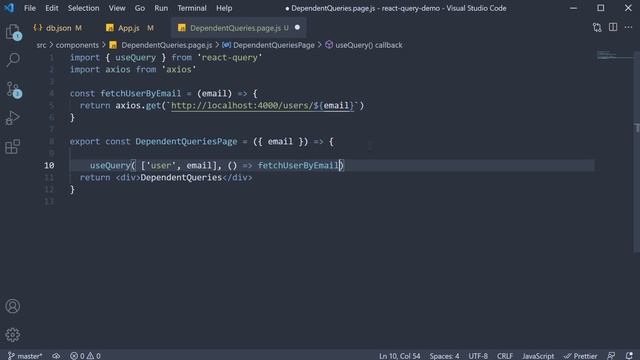
Task: Open the Help menu
Action: pos(224,8)
